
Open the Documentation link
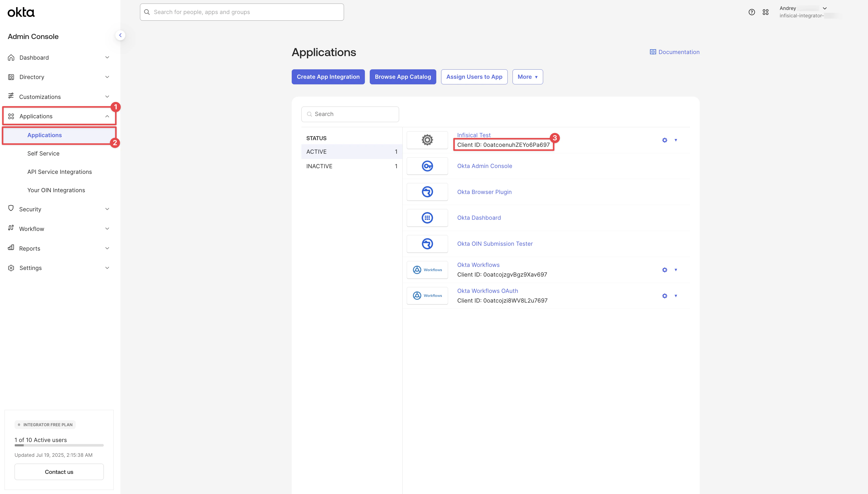679,52
